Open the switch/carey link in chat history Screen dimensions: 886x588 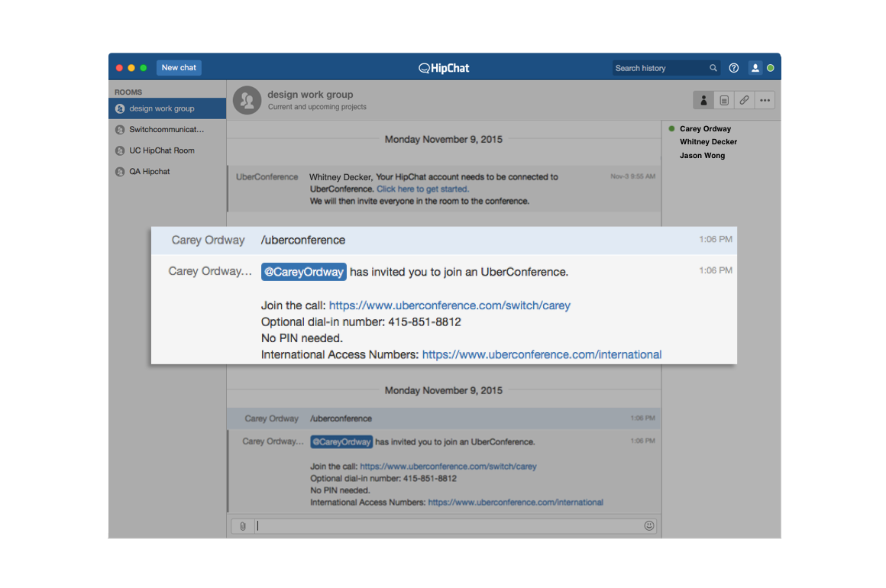(448, 467)
